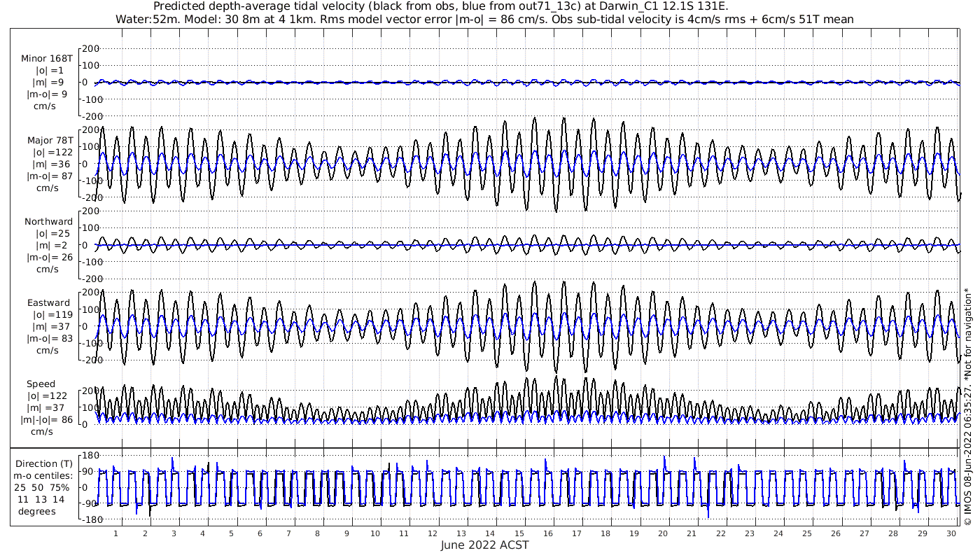
Task: Select day '16' on the date axis
Action: pos(547,533)
